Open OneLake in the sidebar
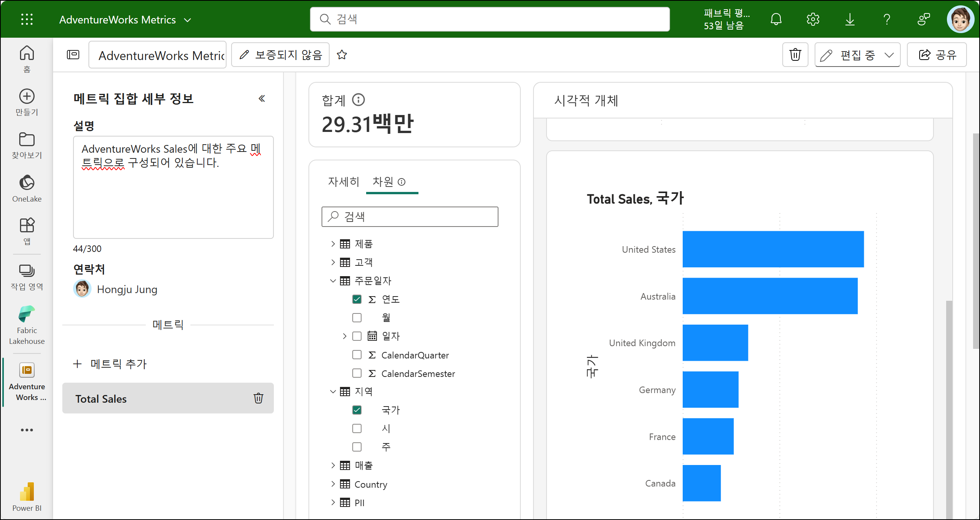 (27, 188)
